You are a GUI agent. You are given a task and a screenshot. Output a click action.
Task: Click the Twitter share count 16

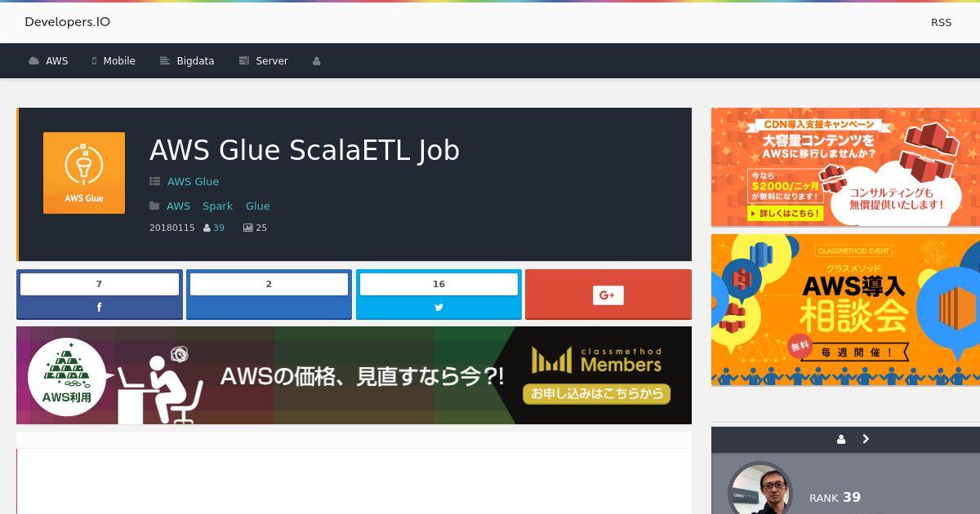[x=439, y=284]
